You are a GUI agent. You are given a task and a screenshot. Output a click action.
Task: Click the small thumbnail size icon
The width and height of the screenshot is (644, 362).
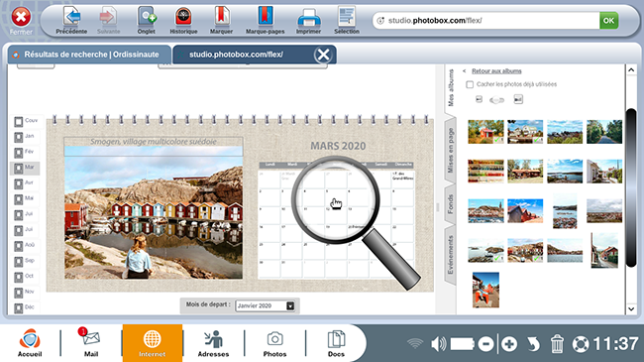(479, 99)
